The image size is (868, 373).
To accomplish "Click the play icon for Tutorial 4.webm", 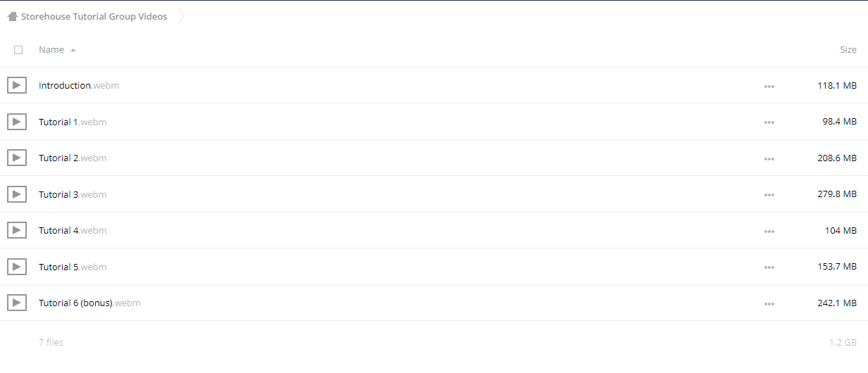I will click(17, 230).
